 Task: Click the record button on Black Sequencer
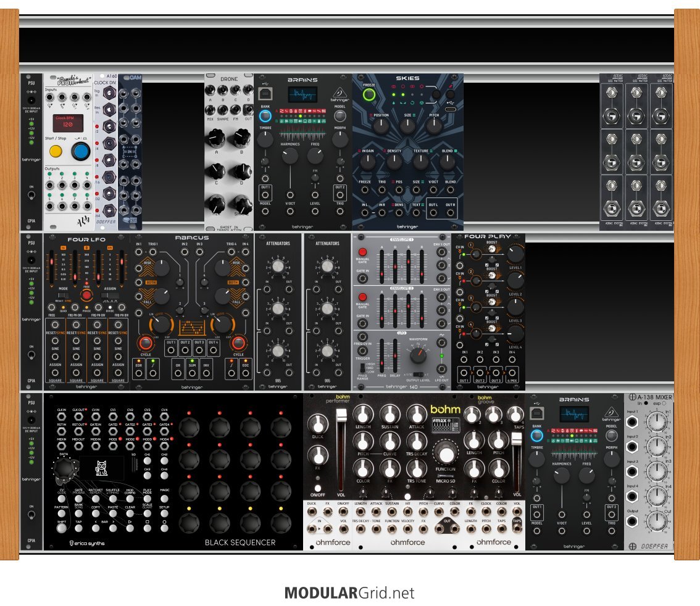164,528
